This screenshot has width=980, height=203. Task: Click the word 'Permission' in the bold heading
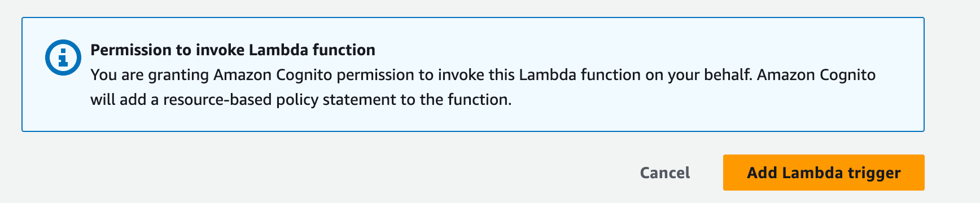coord(132,50)
